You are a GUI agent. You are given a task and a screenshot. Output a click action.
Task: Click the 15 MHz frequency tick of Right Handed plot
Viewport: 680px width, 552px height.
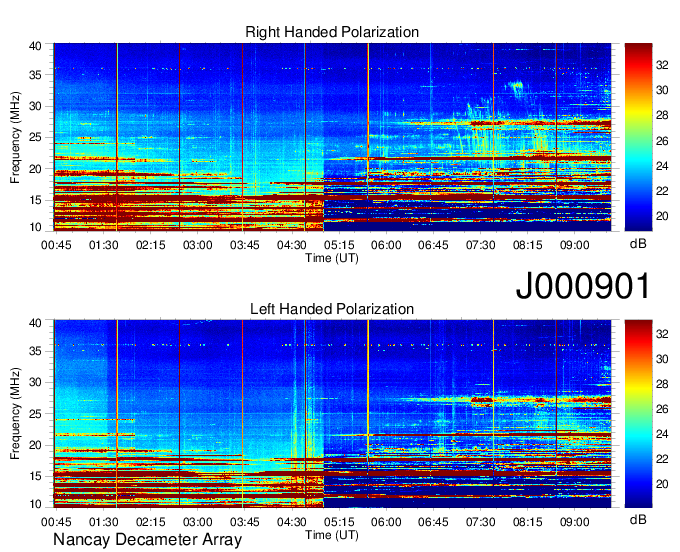[x=35, y=200]
